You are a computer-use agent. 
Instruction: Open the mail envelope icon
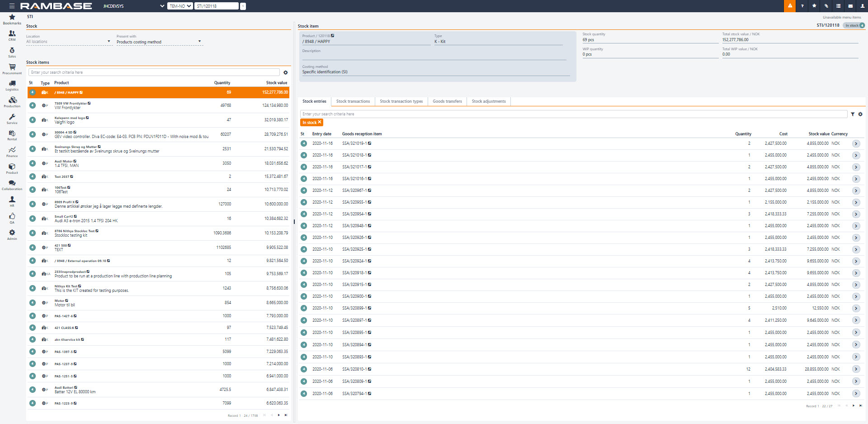pos(850,6)
